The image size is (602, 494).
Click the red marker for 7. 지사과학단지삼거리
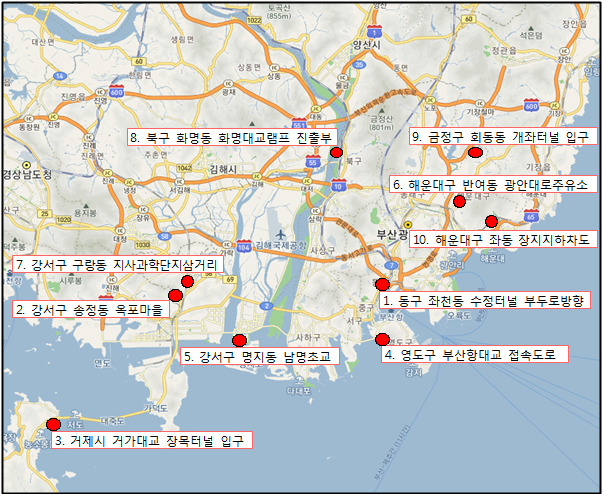pos(187,281)
